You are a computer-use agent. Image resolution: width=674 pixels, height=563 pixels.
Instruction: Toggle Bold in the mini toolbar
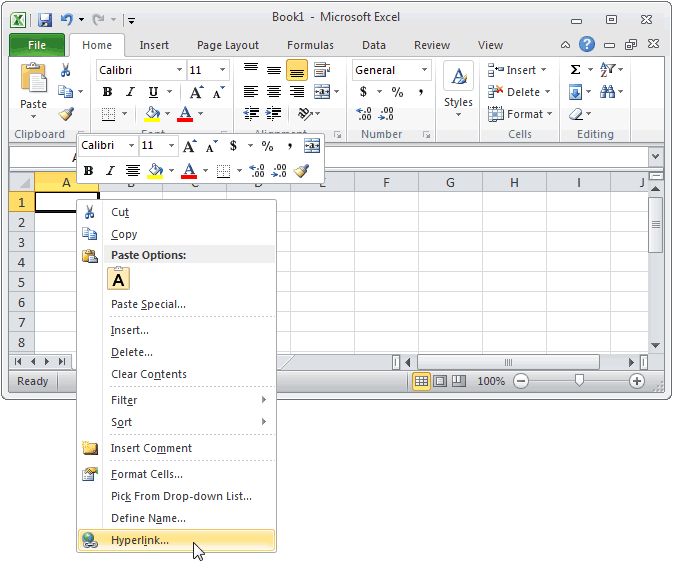coord(88,171)
